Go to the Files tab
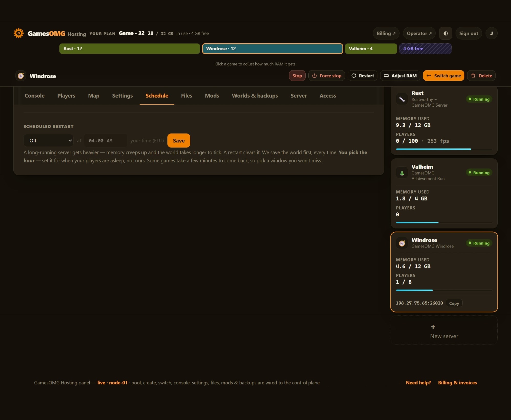The image size is (511, 420). pyautogui.click(x=186, y=96)
